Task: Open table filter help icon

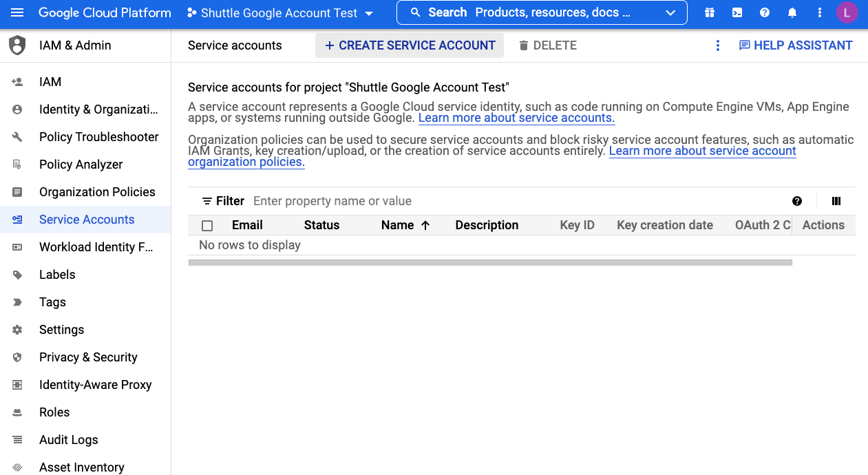Action: 797,201
